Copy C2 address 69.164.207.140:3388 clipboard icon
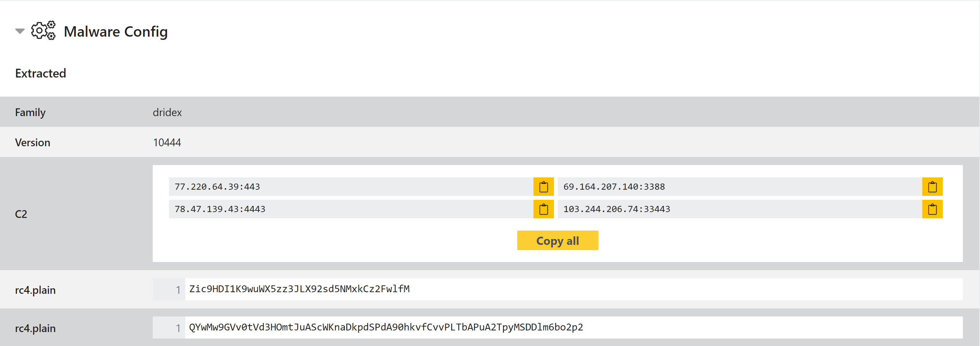The image size is (980, 346). tap(932, 187)
